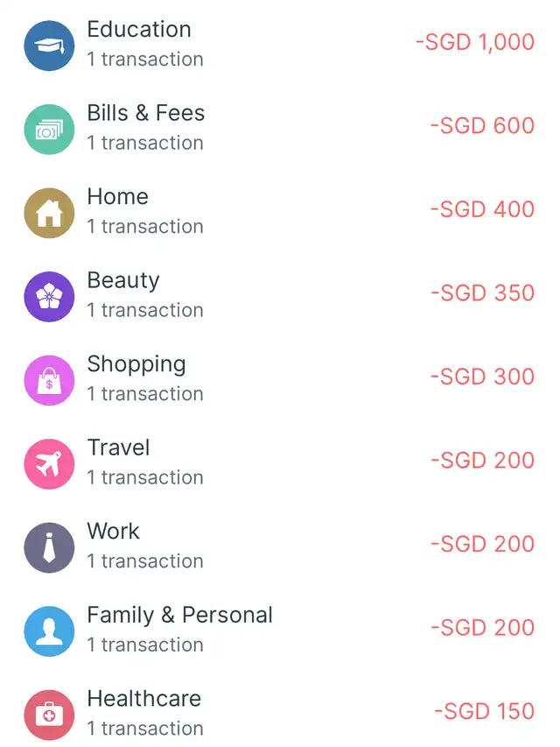
Task: Click the transaction count under Family & Personal
Action: 145,645
